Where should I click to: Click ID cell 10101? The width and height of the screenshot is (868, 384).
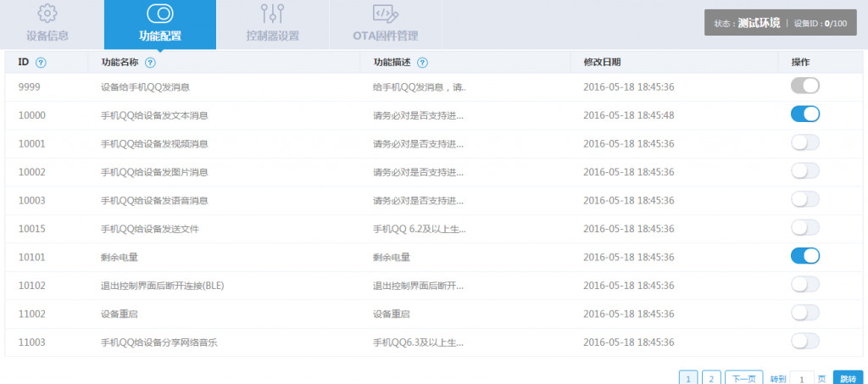[32, 258]
